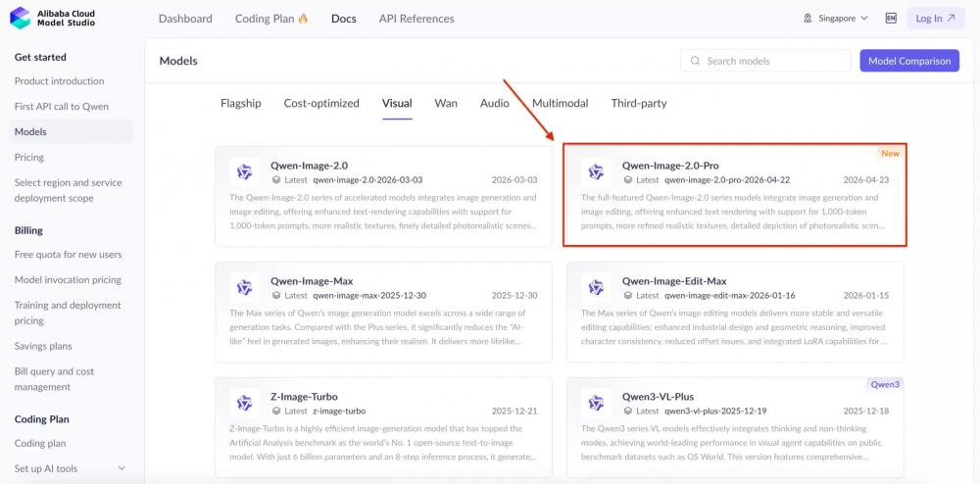Click the version stack icon beside qwen3-vl-plus-2025-12-19
Screen dimensions: 980x484
pos(628,411)
